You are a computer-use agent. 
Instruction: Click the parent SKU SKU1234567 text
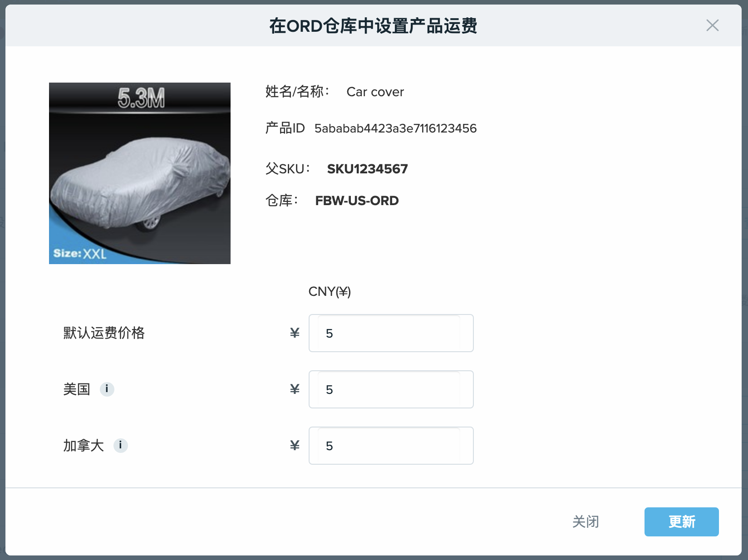367,169
